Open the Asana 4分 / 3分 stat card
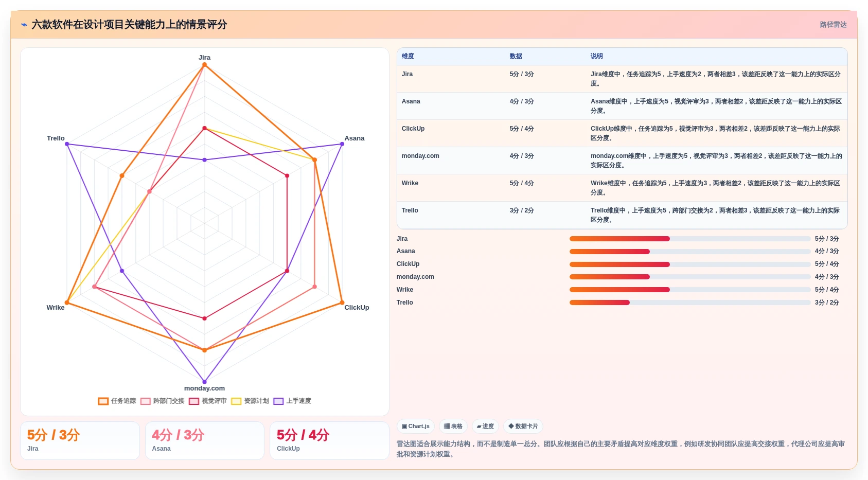Screen dimensions: 868x480 click(205, 440)
